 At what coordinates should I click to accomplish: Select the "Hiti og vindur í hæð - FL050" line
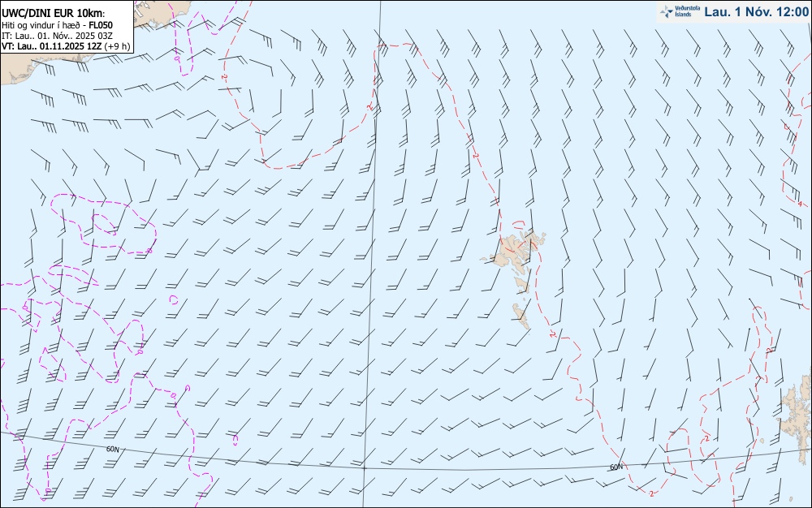coord(57,25)
